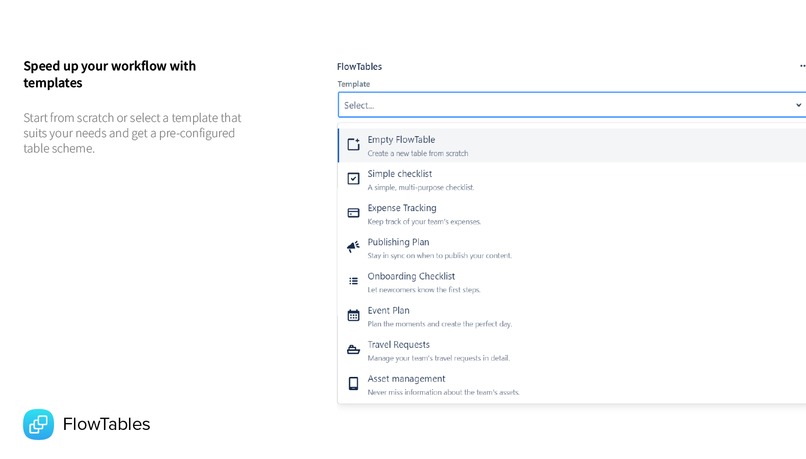Select the Simple checklist template
Image resolution: width=806 pixels, height=459 pixels.
click(572, 180)
